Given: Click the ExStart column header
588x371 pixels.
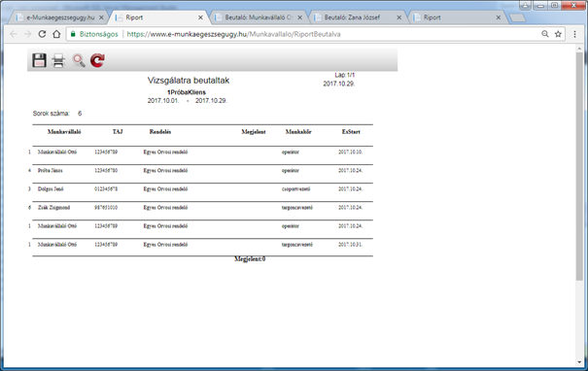Looking at the screenshot, I should tap(351, 132).
